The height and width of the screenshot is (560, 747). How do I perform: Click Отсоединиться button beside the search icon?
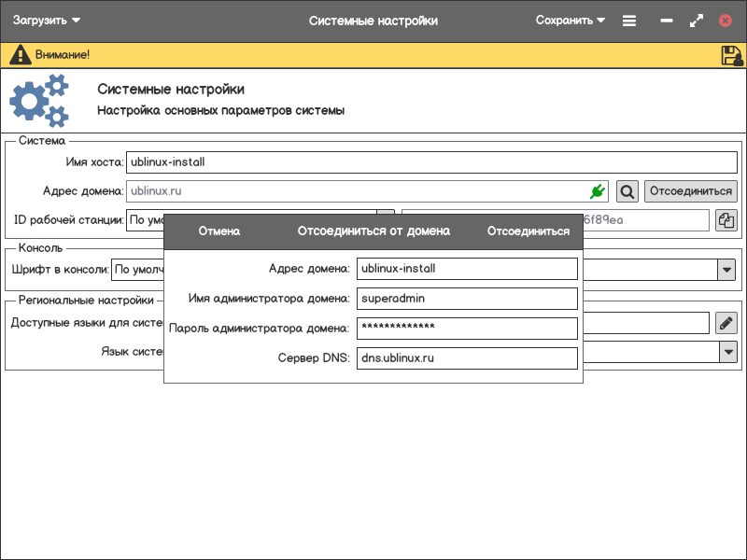(690, 191)
